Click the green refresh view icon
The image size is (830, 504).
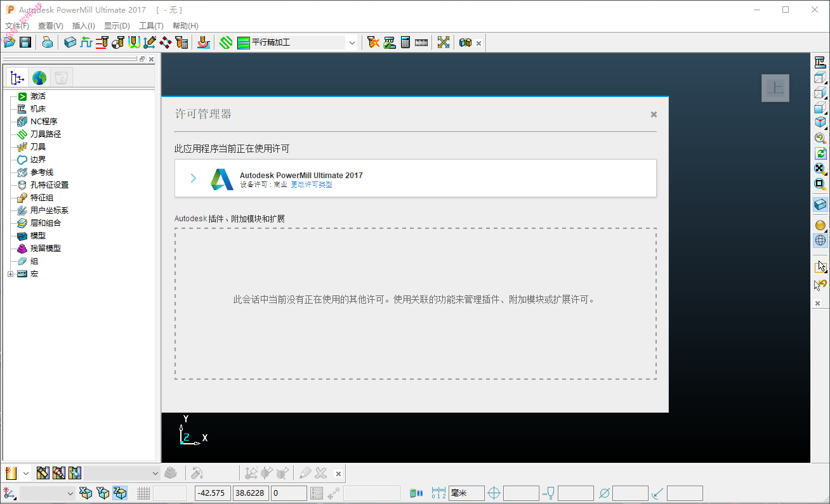[820, 153]
